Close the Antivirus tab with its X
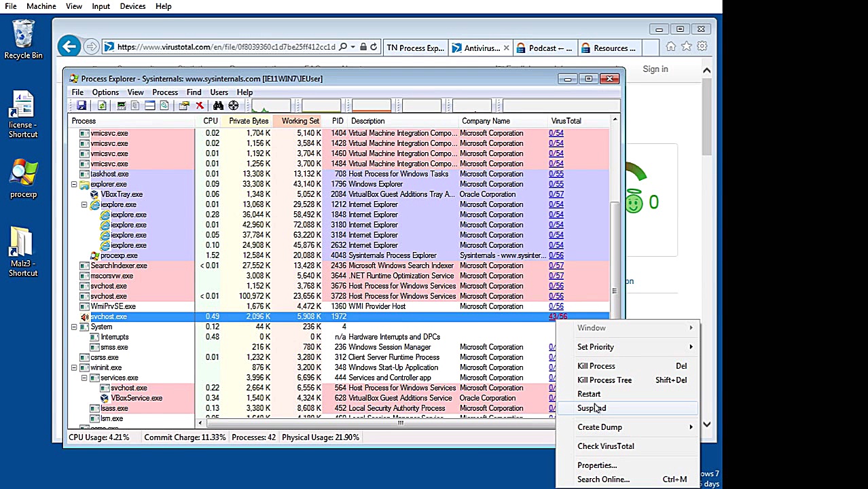The width and height of the screenshot is (868, 489). 506,48
